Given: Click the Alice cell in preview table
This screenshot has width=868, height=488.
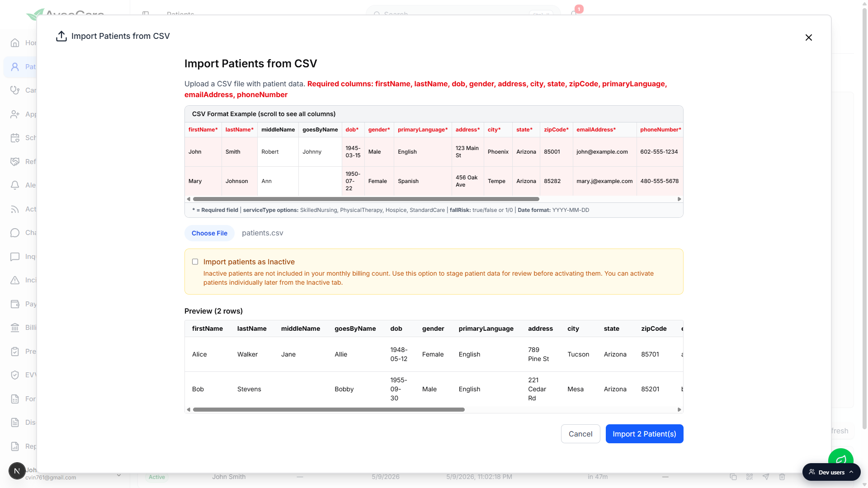Looking at the screenshot, I should tap(199, 354).
